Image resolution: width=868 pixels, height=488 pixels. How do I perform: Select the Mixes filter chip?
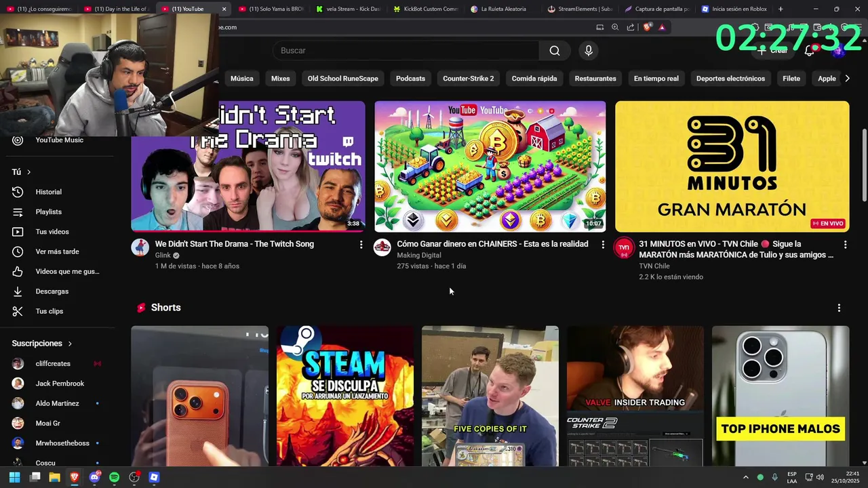tap(281, 79)
